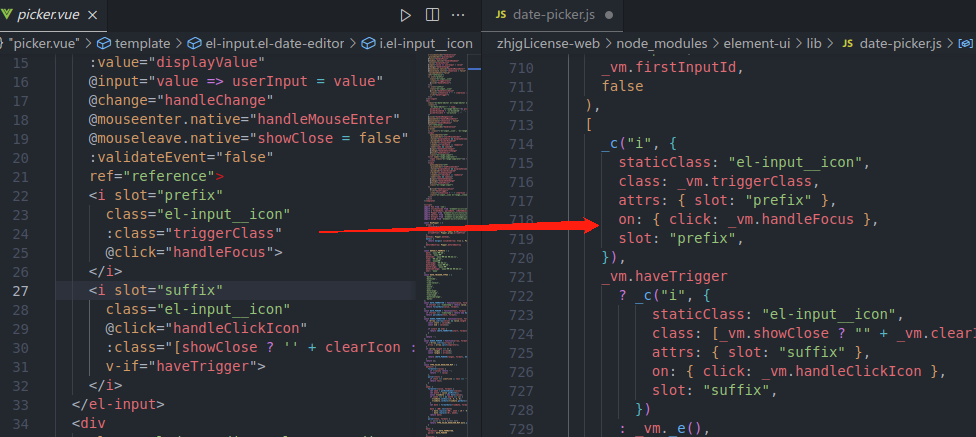Click @click="handleClickIcon" in picker.vue
Viewport: 976px width, 437px height.
[x=207, y=328]
